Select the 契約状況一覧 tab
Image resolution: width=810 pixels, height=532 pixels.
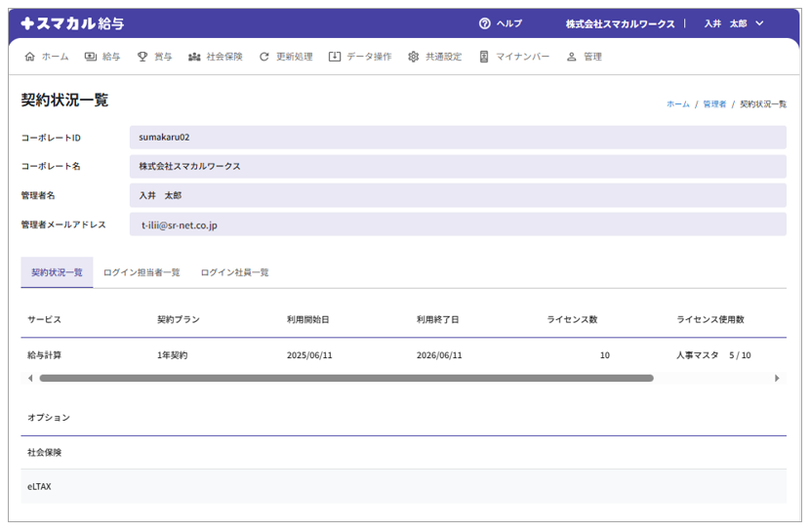57,272
